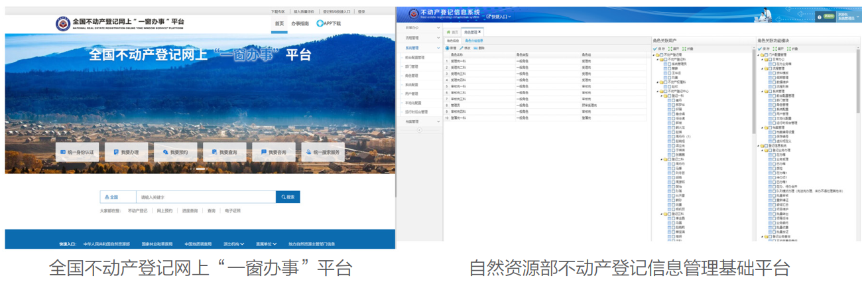Open 我要查询 service tile

pos(225,152)
